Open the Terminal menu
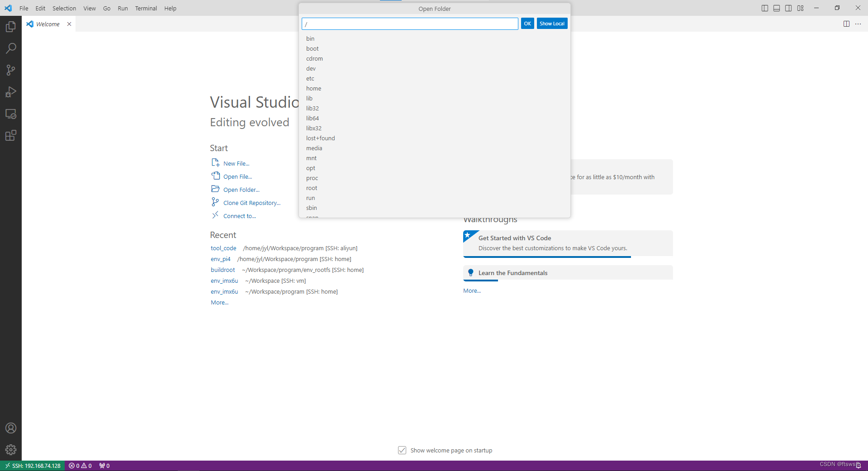The image size is (868, 471). tap(146, 8)
